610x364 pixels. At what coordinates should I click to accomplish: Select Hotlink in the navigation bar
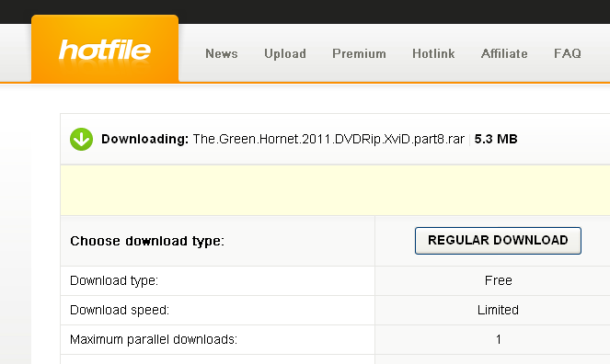click(x=433, y=53)
